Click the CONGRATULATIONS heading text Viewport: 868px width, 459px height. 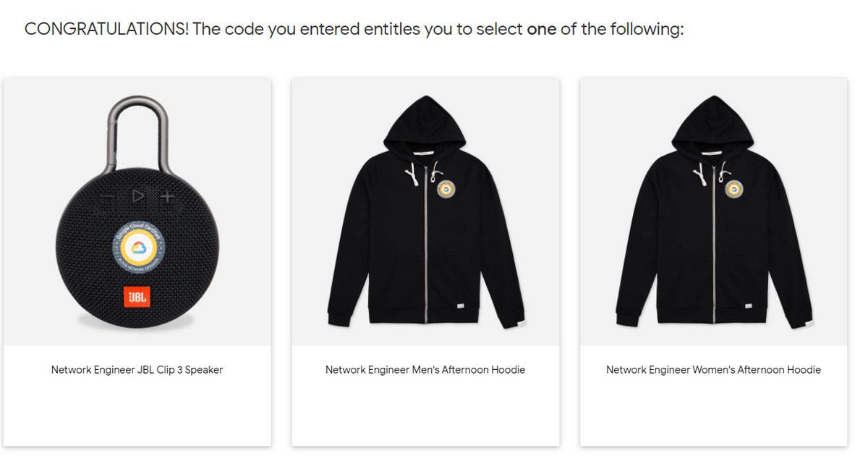(x=107, y=30)
